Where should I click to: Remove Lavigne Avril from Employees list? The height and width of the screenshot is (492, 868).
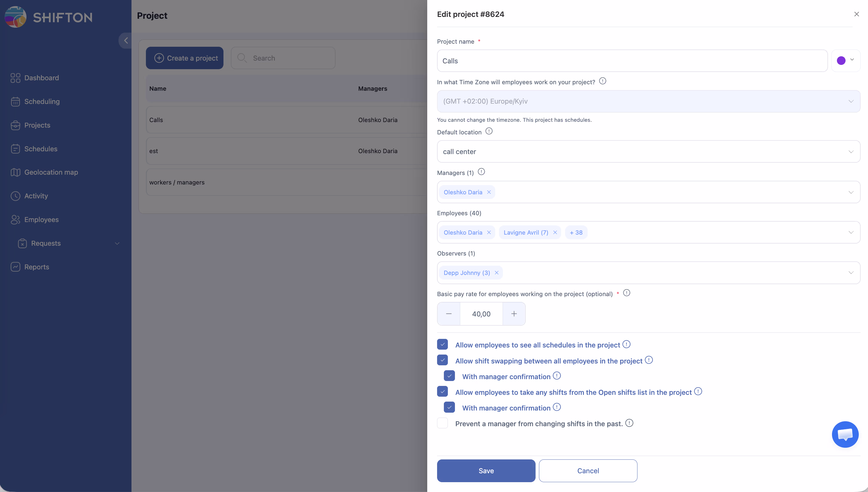click(x=555, y=232)
